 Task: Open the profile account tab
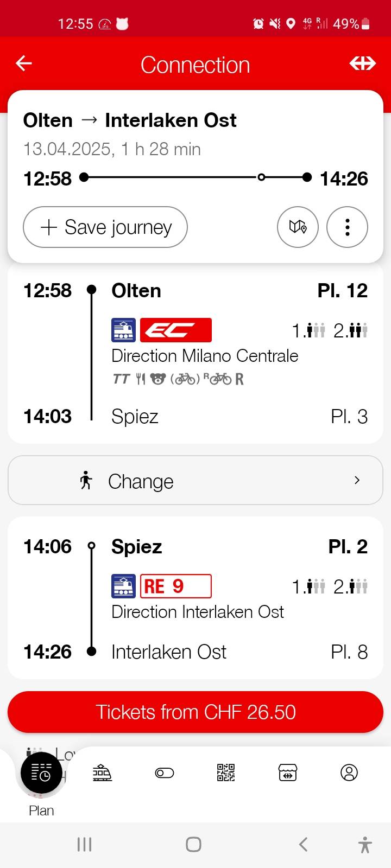coord(349,773)
